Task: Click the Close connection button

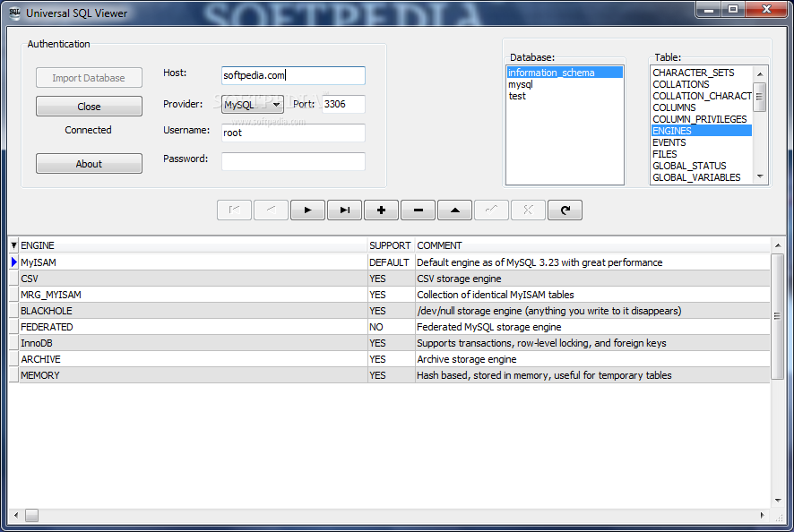Action: [89, 107]
